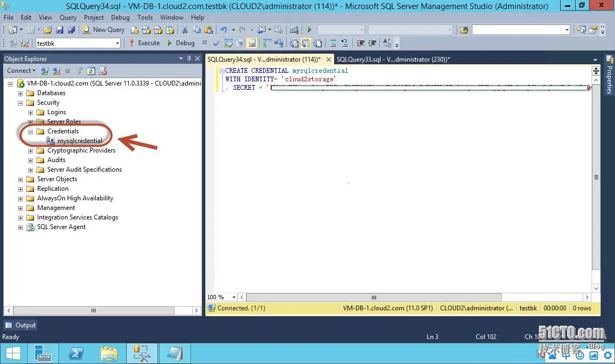615x364 pixels.
Task: Click the Debug button
Action: [181, 43]
